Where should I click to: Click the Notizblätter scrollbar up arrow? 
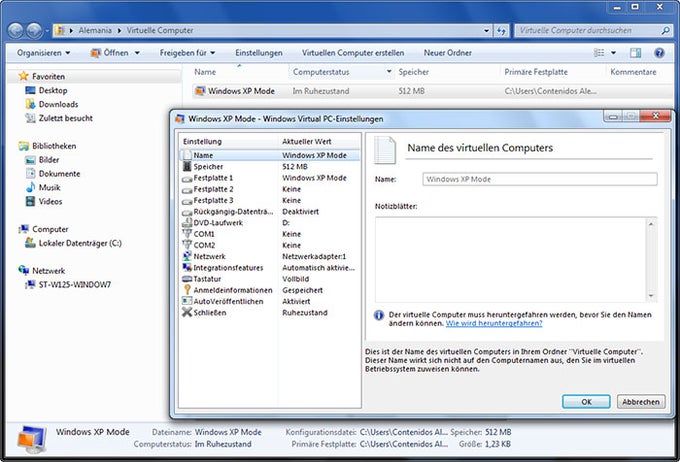pyautogui.click(x=651, y=224)
